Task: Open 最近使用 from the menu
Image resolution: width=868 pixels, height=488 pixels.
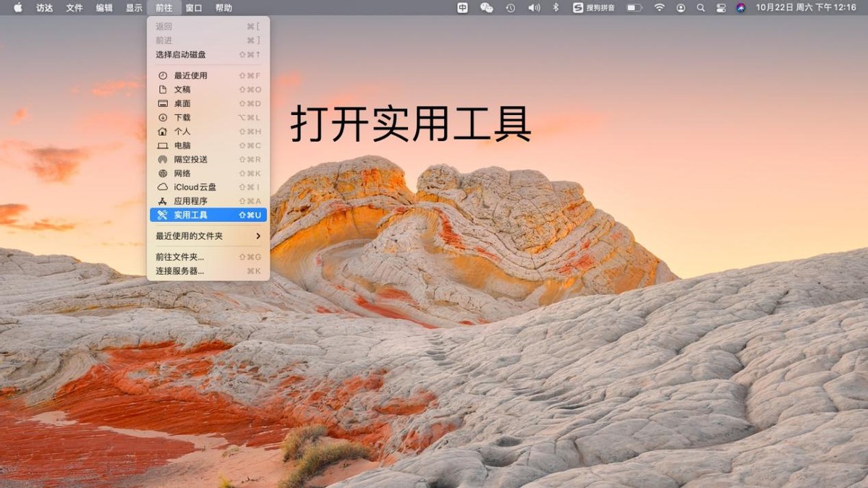Action: [x=187, y=76]
